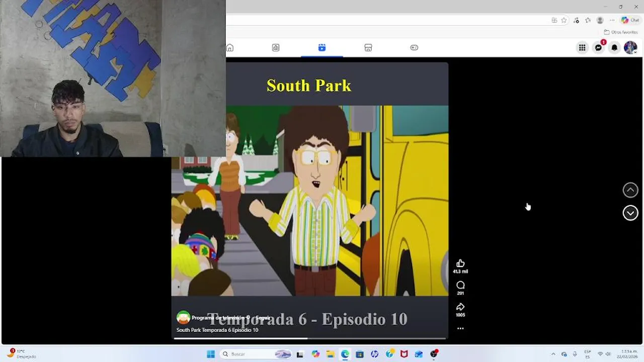The width and height of the screenshot is (644, 362).
Task: Open the Outlook taskbar icon
Action: coord(419,354)
